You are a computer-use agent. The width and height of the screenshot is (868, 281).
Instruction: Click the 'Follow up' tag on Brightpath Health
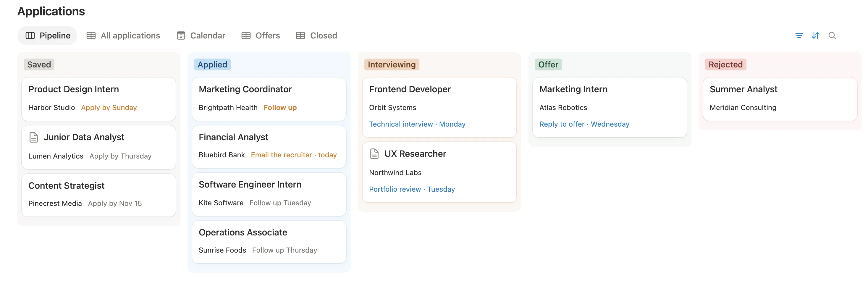(280, 107)
